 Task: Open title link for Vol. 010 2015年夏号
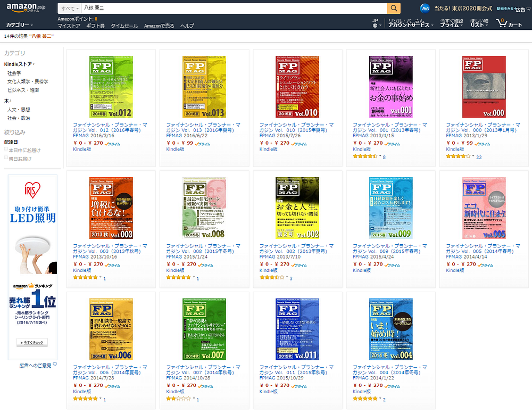pyautogui.click(x=296, y=127)
